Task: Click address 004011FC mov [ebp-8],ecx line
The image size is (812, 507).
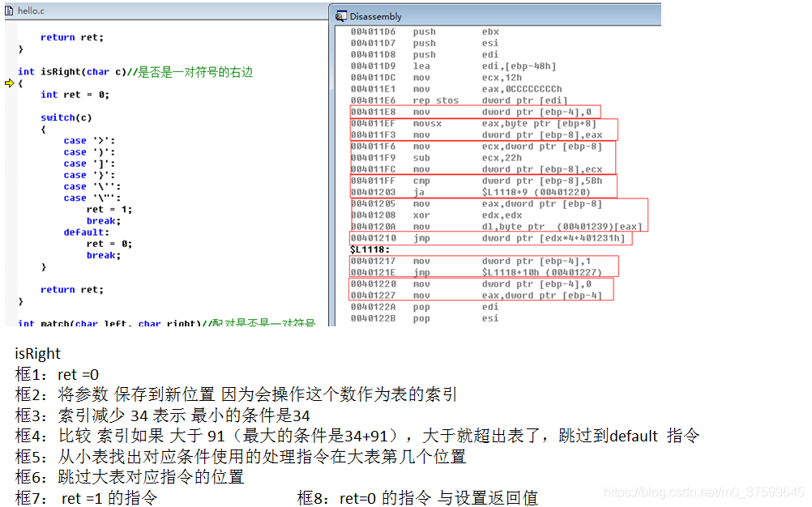Action: 477,169
